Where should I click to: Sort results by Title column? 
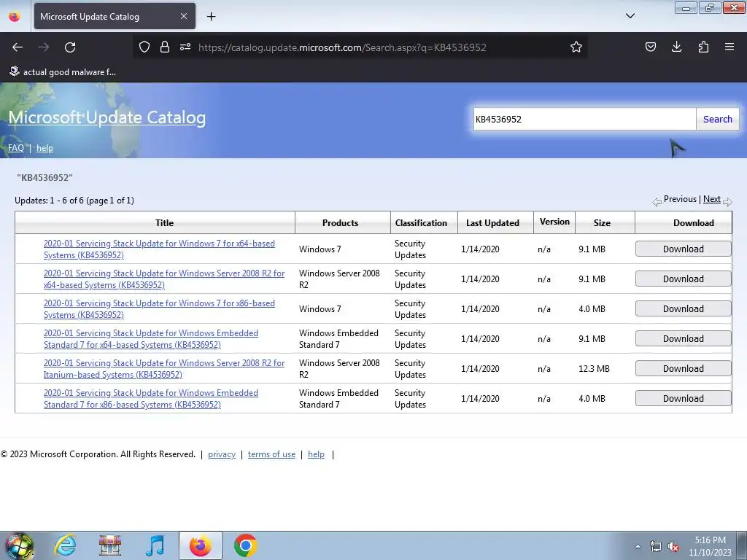(x=164, y=223)
